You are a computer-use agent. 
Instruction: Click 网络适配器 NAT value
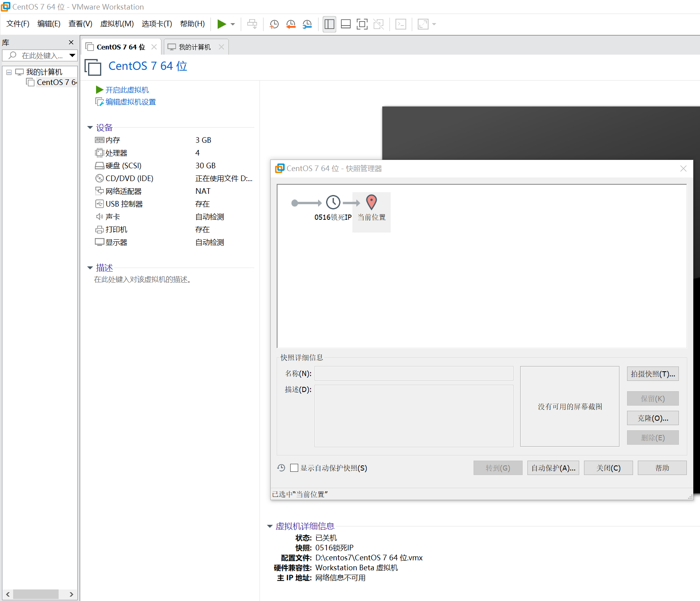pyautogui.click(x=203, y=191)
